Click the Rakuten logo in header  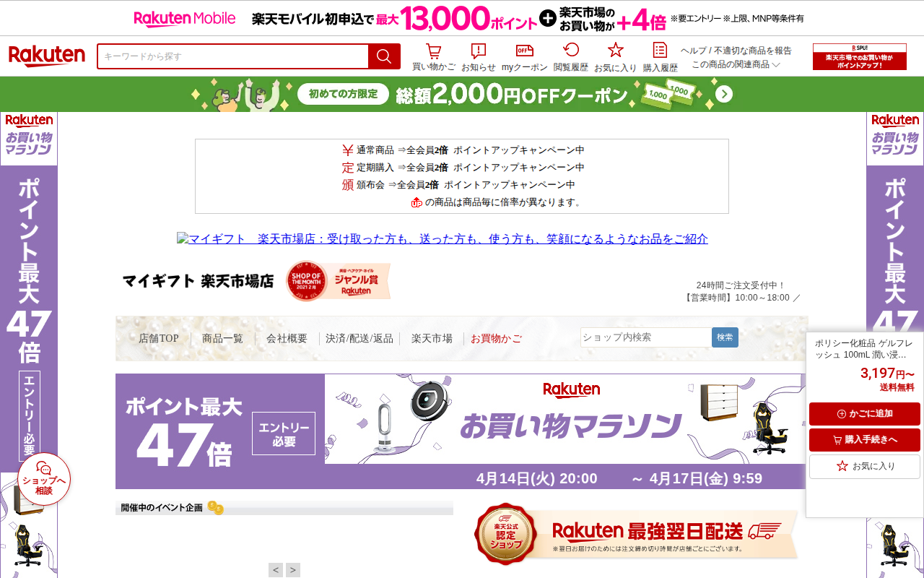click(47, 56)
